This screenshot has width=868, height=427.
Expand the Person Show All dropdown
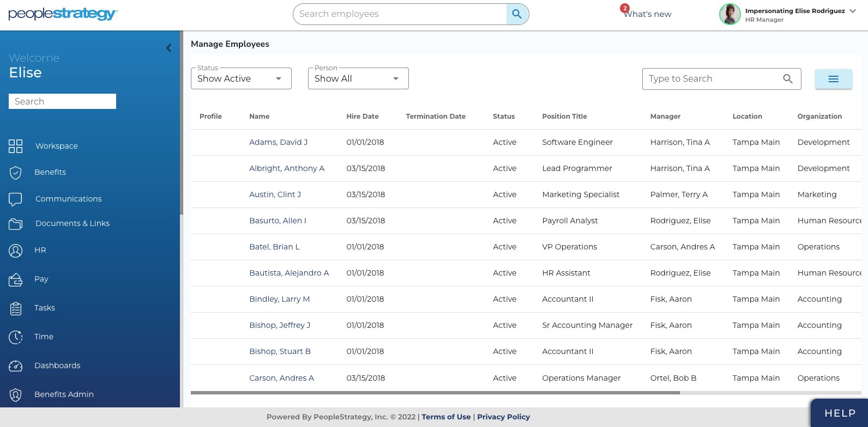[358, 79]
